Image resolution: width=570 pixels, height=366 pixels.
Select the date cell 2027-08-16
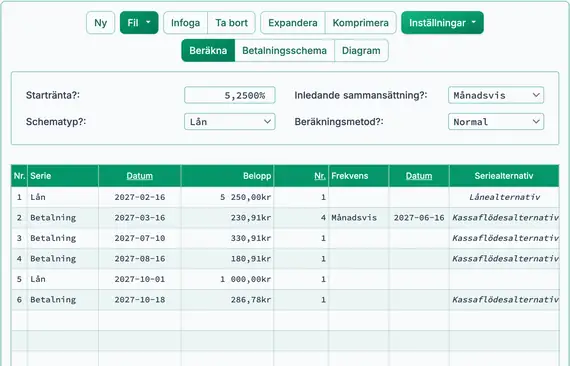pos(140,259)
